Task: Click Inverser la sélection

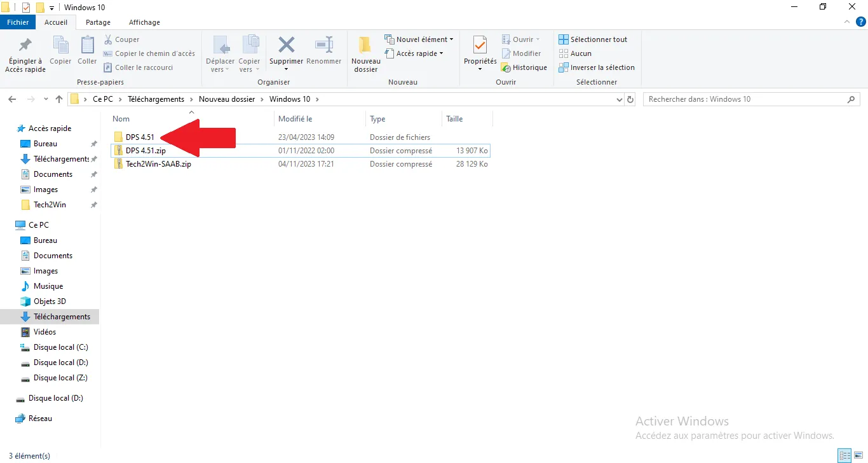Action: pyautogui.click(x=597, y=67)
